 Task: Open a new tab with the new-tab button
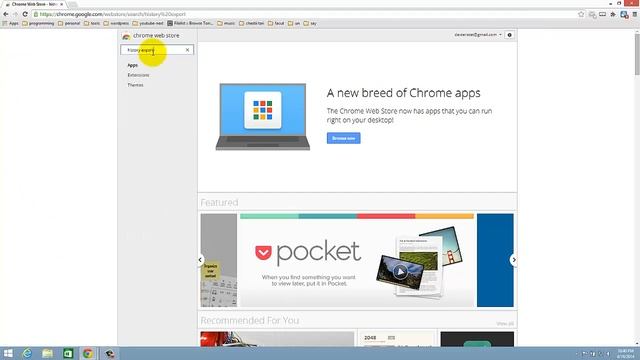(x=73, y=4)
